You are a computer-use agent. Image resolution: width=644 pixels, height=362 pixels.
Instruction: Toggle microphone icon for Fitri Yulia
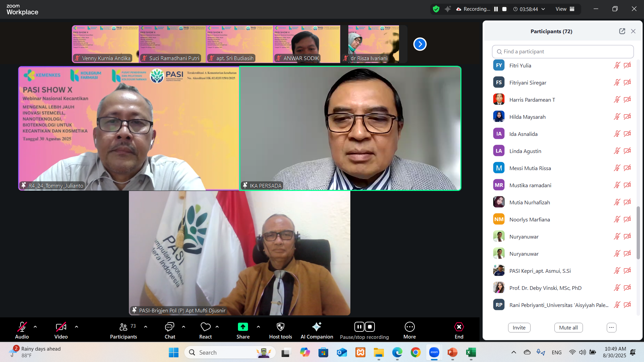[617, 65]
